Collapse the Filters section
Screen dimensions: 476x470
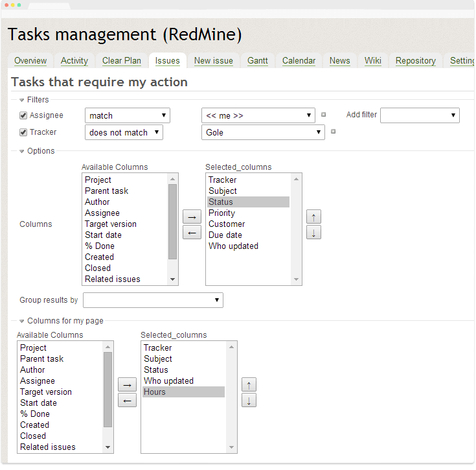pyautogui.click(x=22, y=100)
